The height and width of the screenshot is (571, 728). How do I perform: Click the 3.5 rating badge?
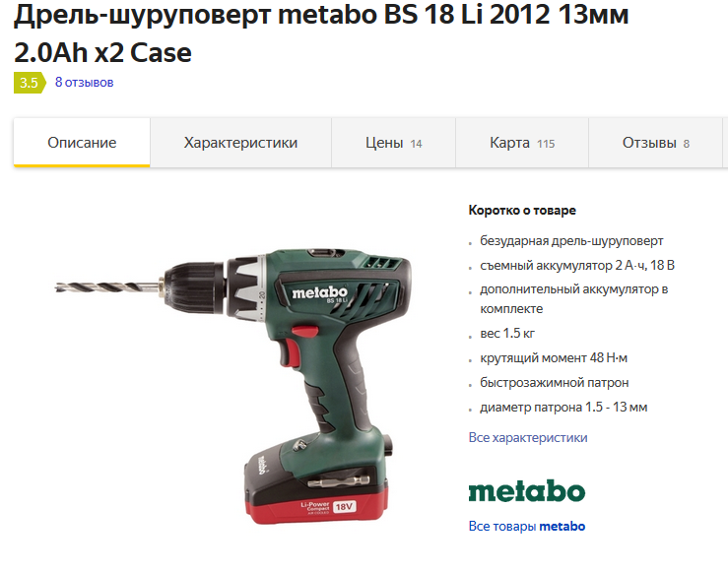[x=30, y=83]
